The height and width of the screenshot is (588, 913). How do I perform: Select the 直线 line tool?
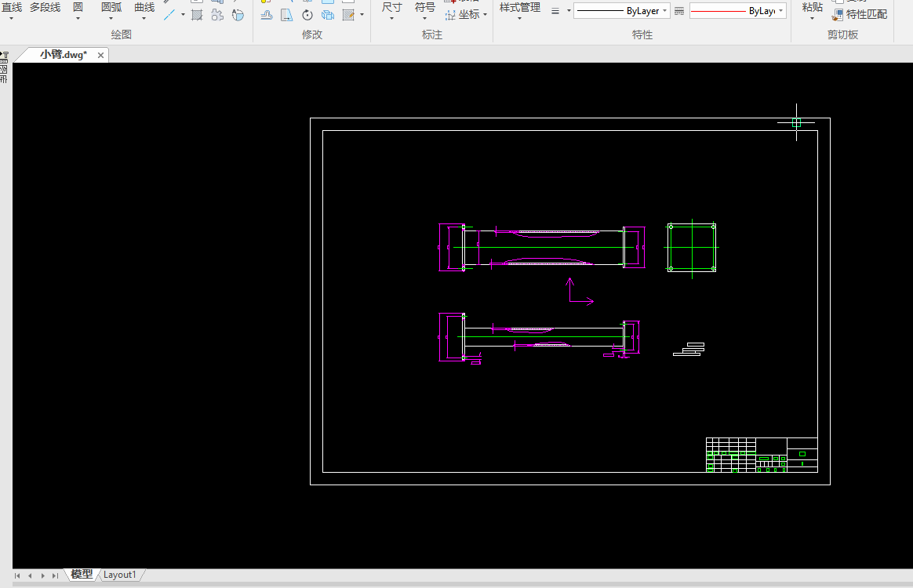[x=11, y=9]
